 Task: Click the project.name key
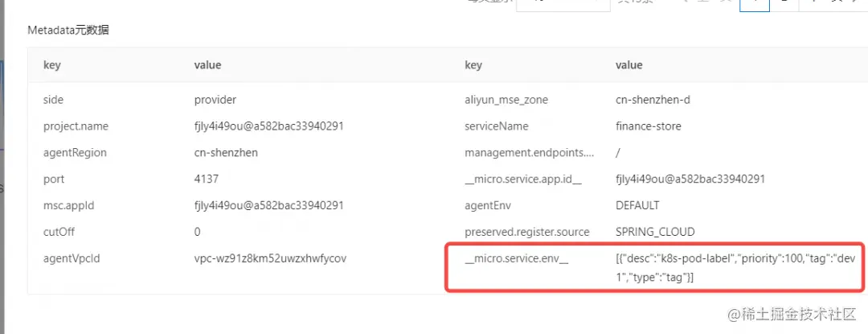pos(76,126)
